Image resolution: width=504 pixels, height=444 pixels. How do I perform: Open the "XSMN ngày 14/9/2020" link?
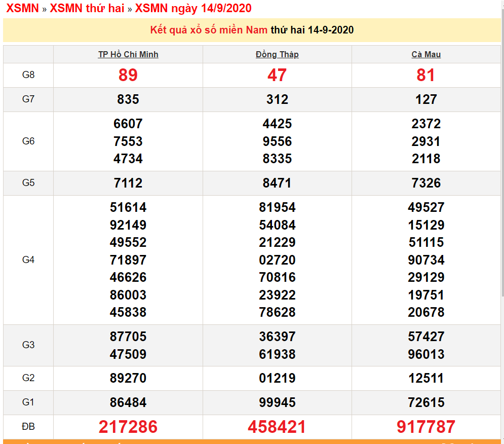(x=192, y=8)
